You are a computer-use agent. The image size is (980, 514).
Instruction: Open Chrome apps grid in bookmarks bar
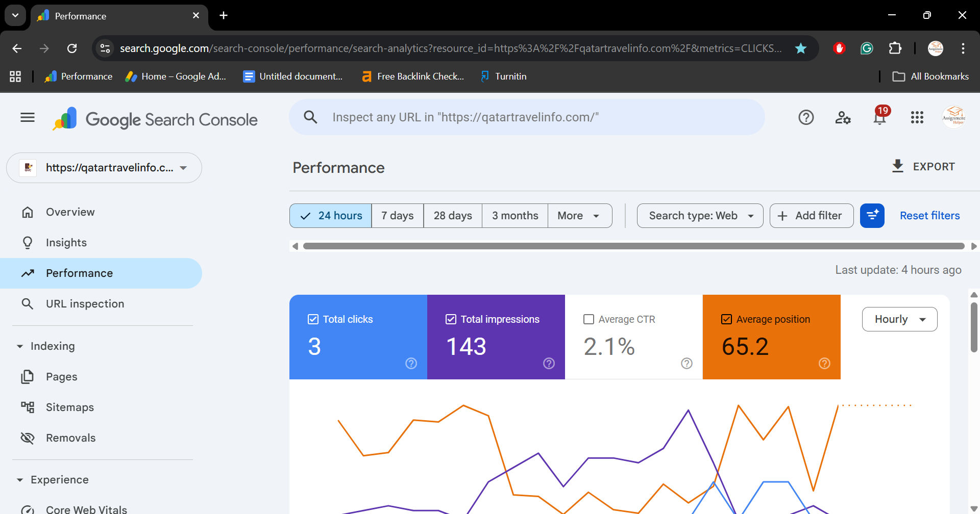pyautogui.click(x=15, y=76)
